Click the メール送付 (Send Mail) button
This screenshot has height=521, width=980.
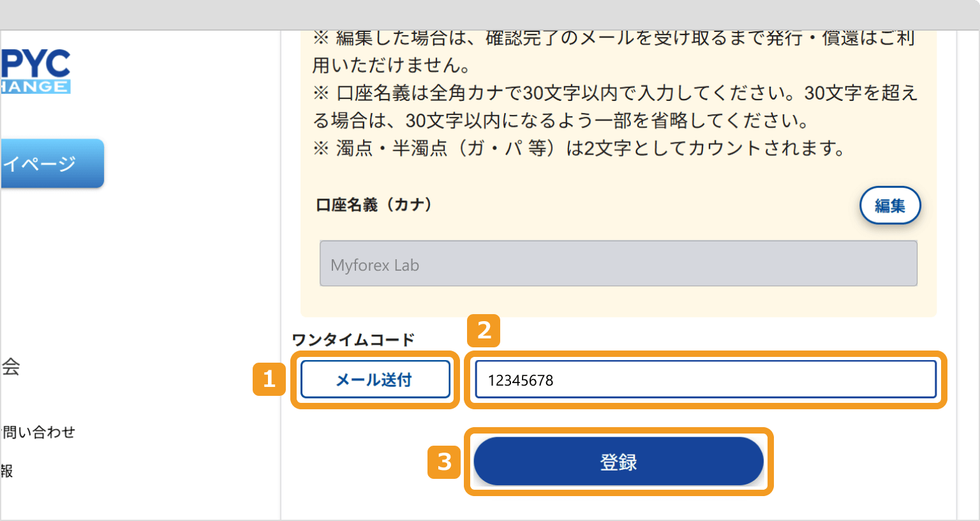(x=375, y=379)
